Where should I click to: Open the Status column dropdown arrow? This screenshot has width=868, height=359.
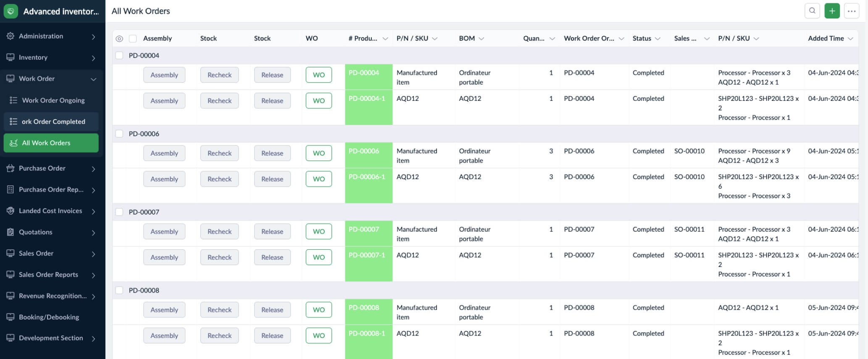(658, 39)
